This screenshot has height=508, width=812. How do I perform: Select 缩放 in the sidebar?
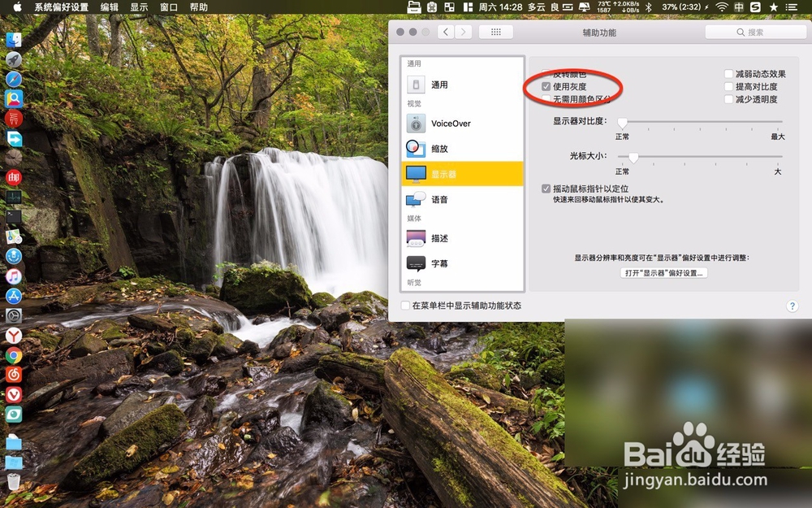tap(463, 148)
